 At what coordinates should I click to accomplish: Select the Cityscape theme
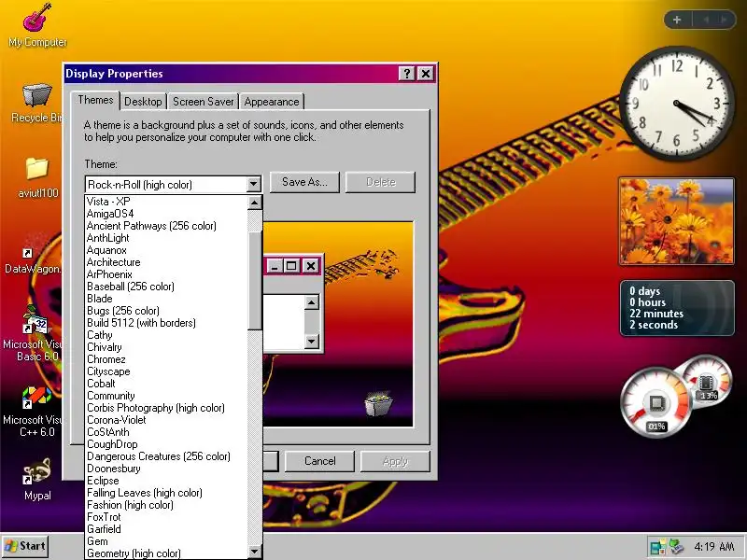[167, 371]
